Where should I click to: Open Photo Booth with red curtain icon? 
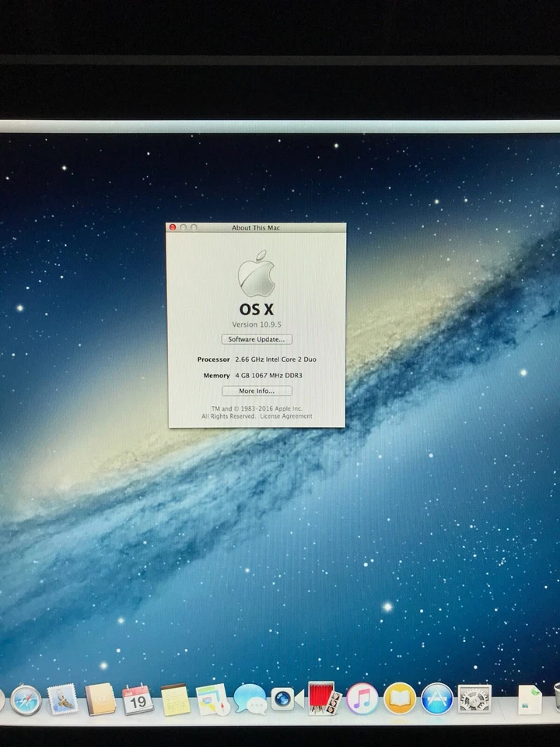(x=324, y=699)
